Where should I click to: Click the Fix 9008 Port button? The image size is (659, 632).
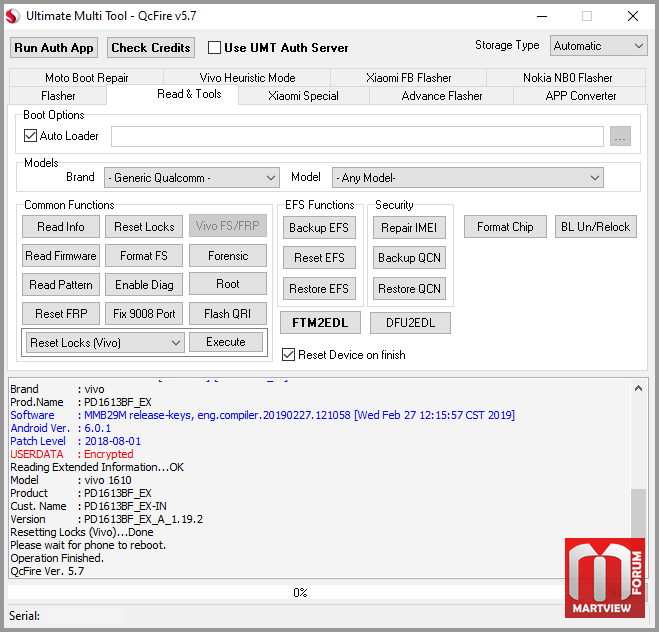(x=144, y=314)
